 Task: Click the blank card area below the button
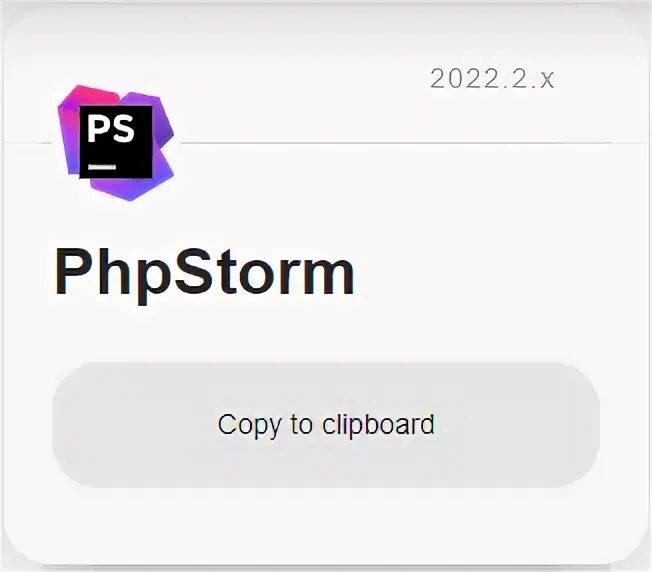point(326,526)
